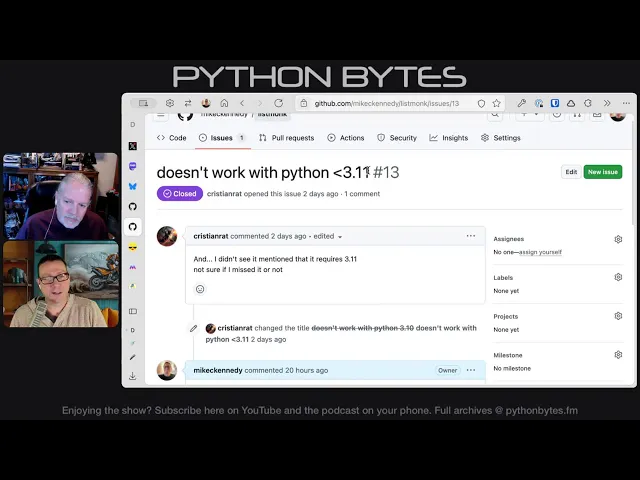Click the GitHub search magnifier icon
The image size is (640, 480).
click(x=495, y=115)
